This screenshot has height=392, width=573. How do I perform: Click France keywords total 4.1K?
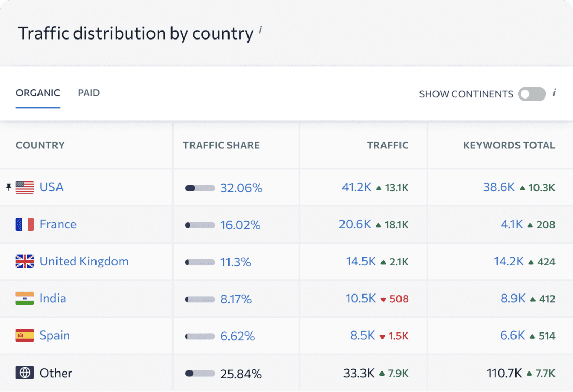pyautogui.click(x=511, y=224)
